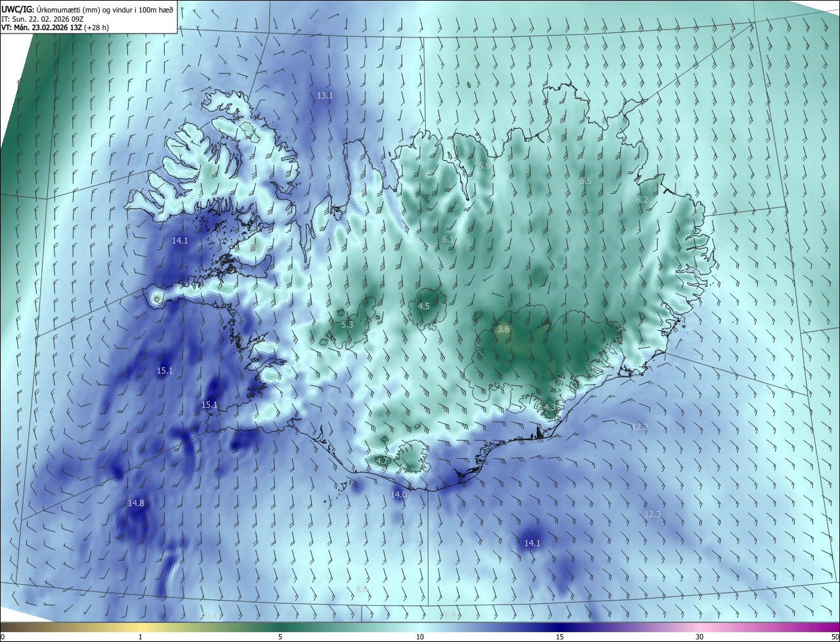The width and height of the screenshot is (840, 642).
Task: Click the 4.7 value label
Action: [382, 461]
